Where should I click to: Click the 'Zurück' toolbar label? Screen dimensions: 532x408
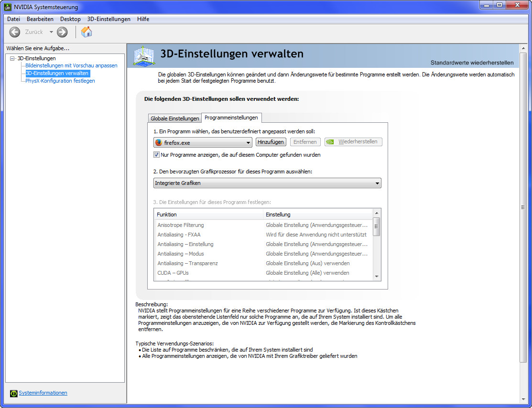coord(34,32)
